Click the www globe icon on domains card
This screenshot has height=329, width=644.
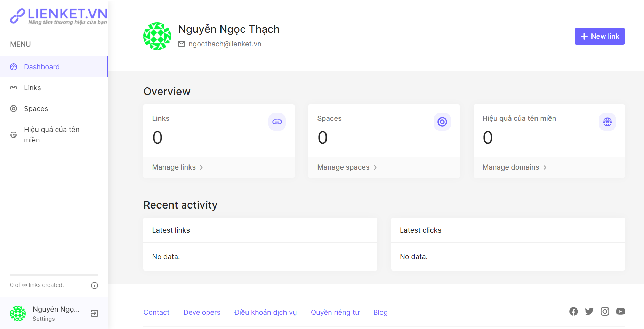pos(607,122)
